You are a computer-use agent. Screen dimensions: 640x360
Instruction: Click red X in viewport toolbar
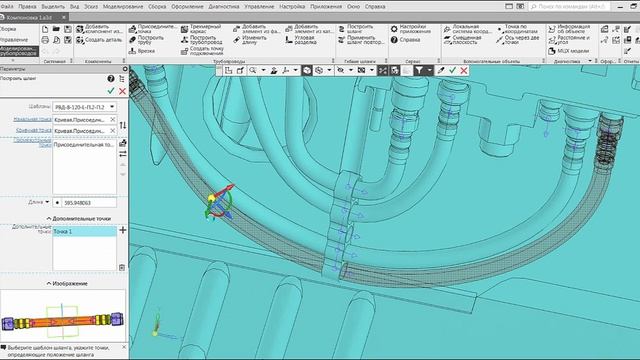[x=464, y=71]
